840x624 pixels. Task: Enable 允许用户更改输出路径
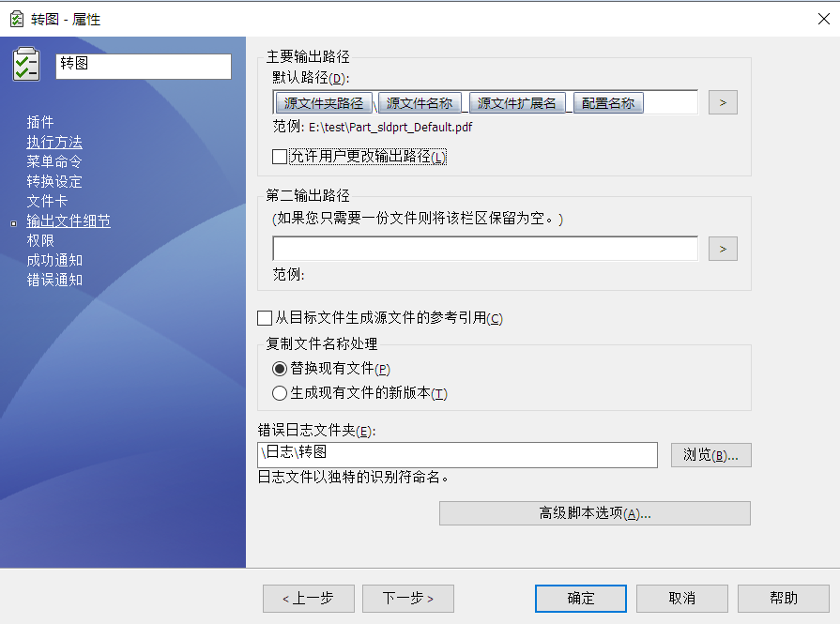click(279, 156)
